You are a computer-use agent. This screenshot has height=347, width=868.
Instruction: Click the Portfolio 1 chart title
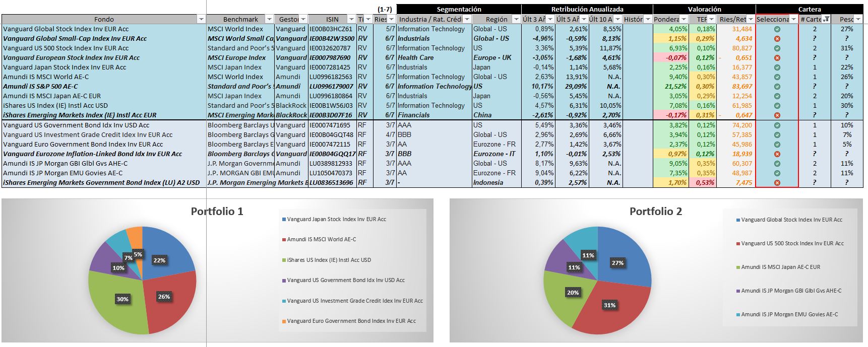(x=217, y=212)
